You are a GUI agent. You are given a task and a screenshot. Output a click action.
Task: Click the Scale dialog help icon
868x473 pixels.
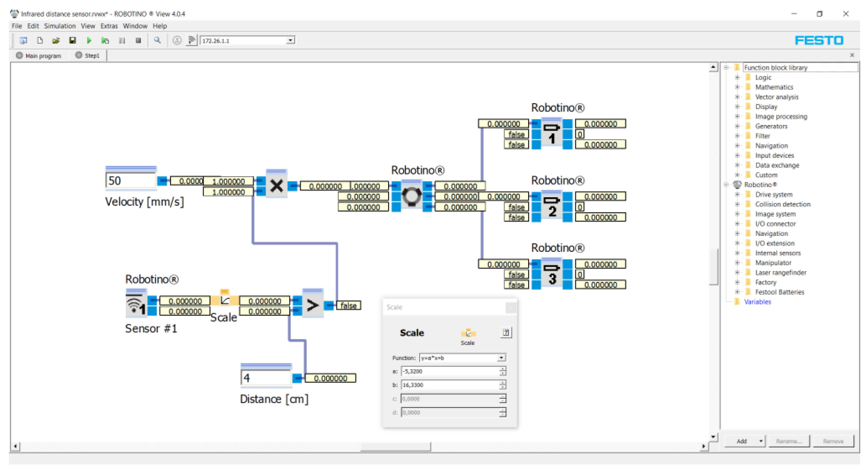coord(505,332)
